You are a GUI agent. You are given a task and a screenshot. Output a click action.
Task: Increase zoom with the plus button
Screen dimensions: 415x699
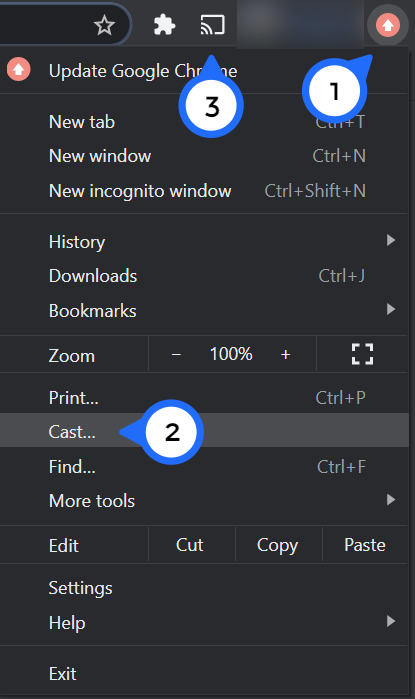(285, 354)
